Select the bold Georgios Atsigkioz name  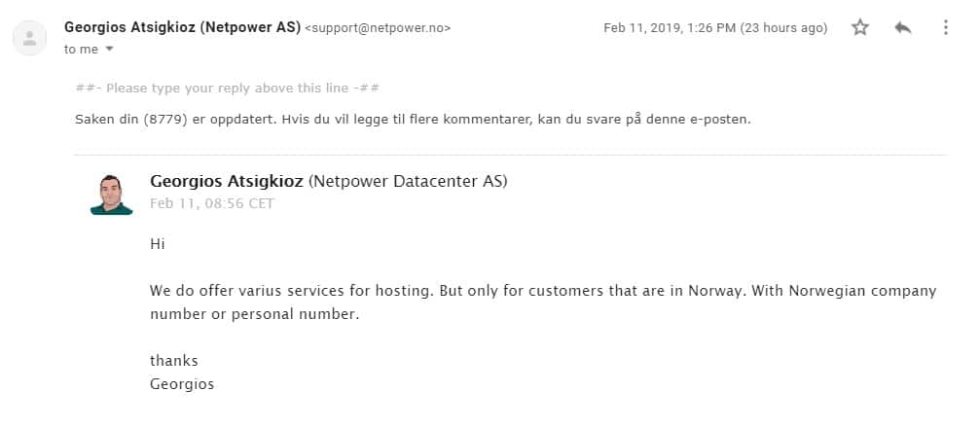(x=227, y=182)
